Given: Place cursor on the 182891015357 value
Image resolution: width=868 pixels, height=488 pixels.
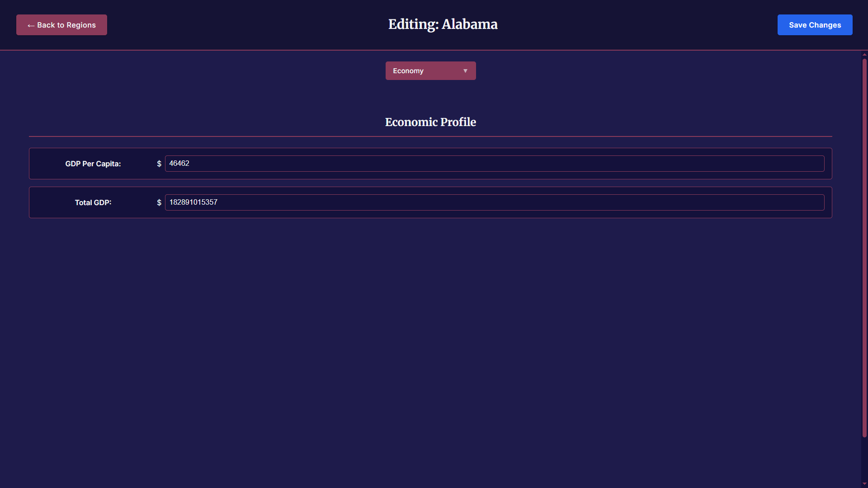Looking at the screenshot, I should pyautogui.click(x=193, y=202).
